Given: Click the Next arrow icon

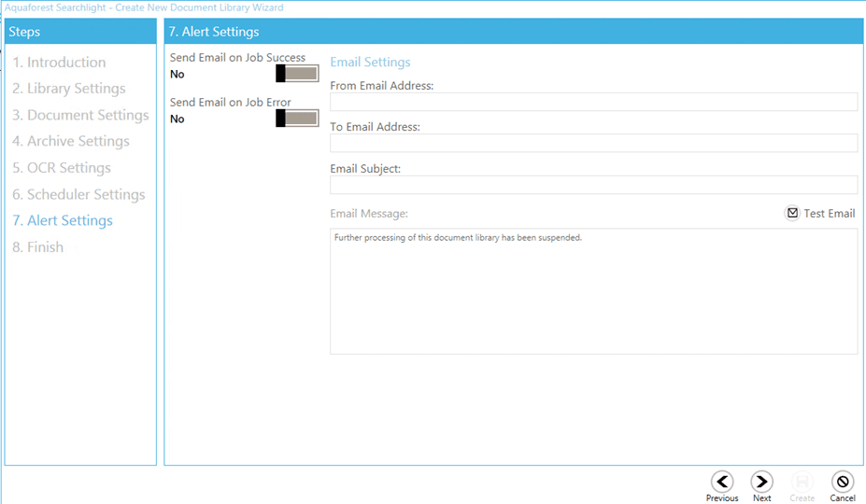Looking at the screenshot, I should [x=761, y=482].
